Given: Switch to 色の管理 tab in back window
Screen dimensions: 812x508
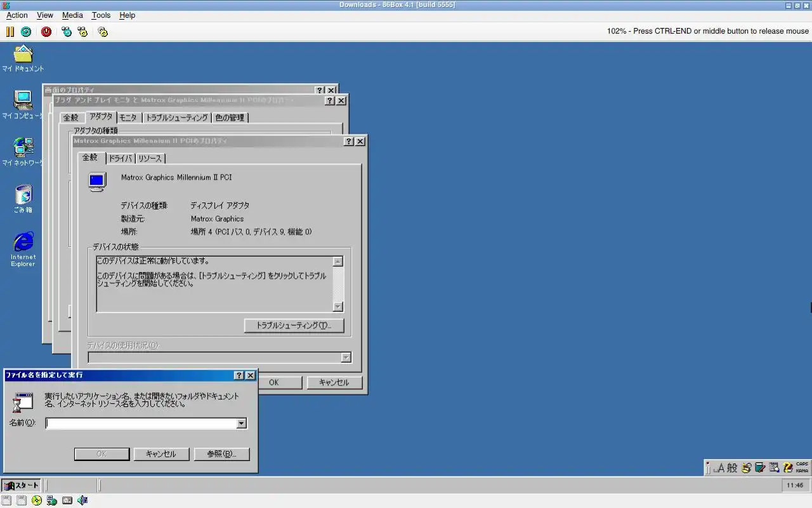Looking at the screenshot, I should click(230, 117).
